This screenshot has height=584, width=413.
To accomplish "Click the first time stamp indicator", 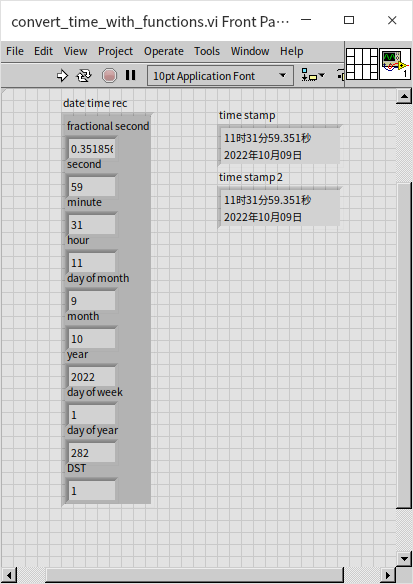I will click(x=279, y=146).
